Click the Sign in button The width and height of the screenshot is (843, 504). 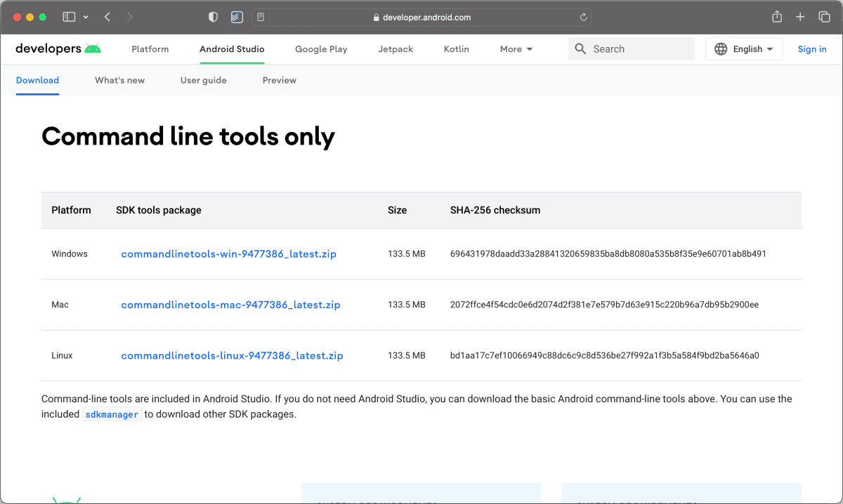pyautogui.click(x=812, y=49)
